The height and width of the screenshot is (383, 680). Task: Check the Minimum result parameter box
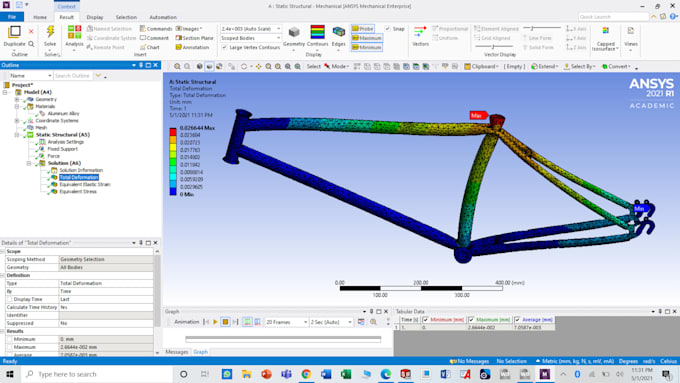point(10,339)
